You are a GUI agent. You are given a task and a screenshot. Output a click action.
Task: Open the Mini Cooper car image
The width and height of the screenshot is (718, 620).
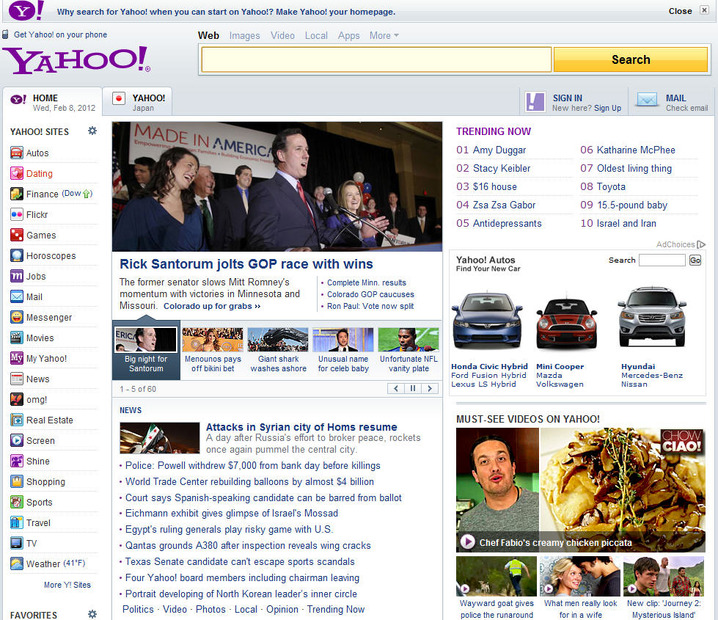click(566, 322)
